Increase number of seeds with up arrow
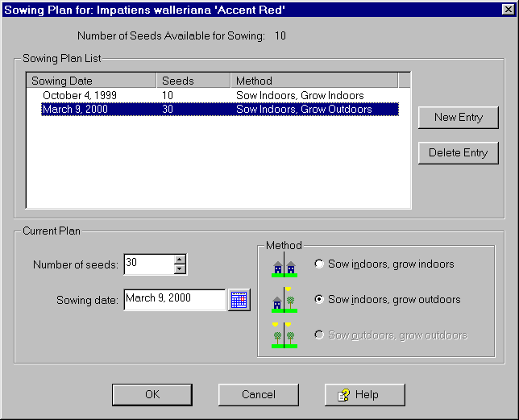Image resolution: width=519 pixels, height=420 pixels. [180, 260]
